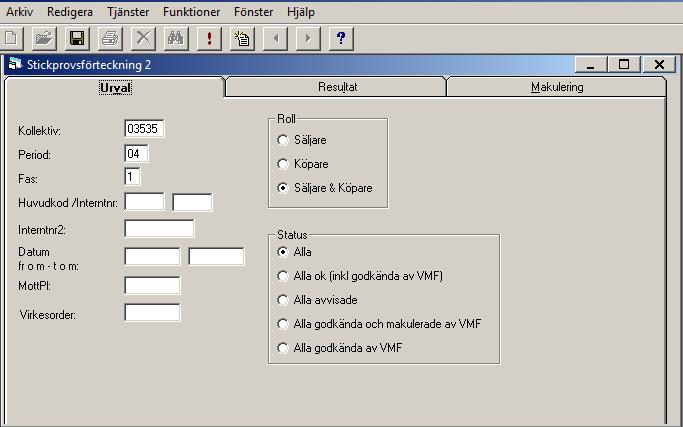Open the Fönster menu
The image size is (683, 427).
click(254, 12)
